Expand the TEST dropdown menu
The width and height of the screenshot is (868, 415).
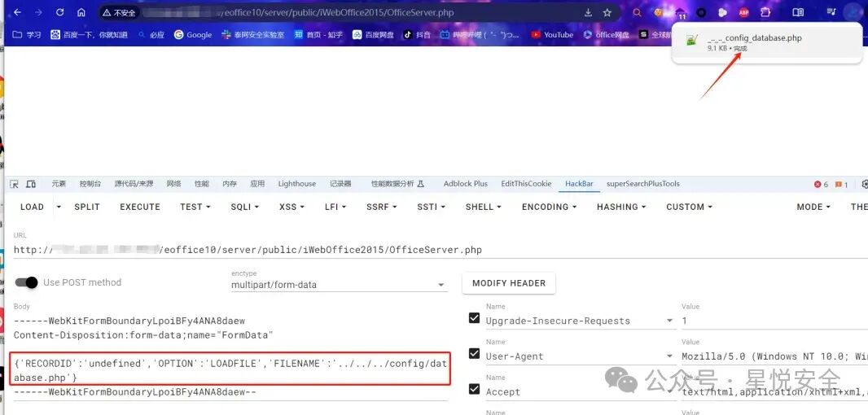click(x=195, y=207)
